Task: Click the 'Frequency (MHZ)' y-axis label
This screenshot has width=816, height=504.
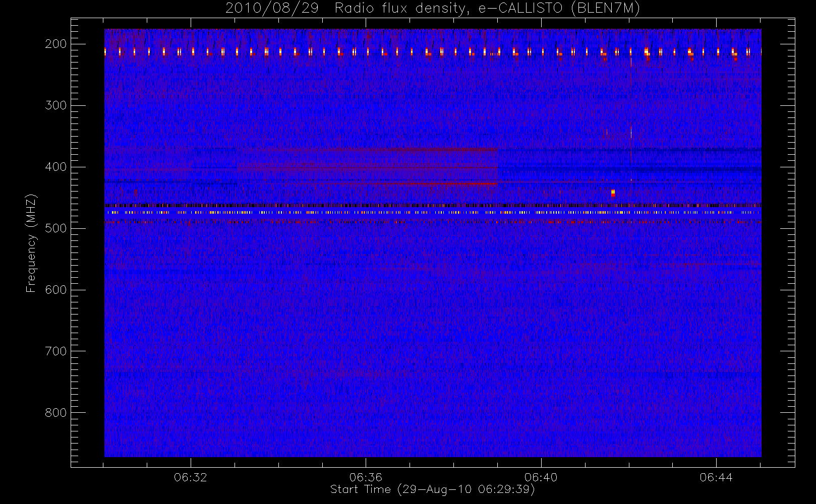Action: (31, 243)
